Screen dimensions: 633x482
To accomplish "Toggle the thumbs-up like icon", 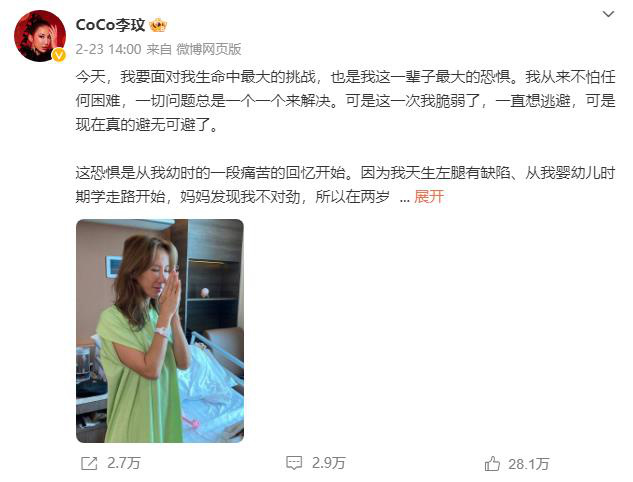I will click(492, 463).
